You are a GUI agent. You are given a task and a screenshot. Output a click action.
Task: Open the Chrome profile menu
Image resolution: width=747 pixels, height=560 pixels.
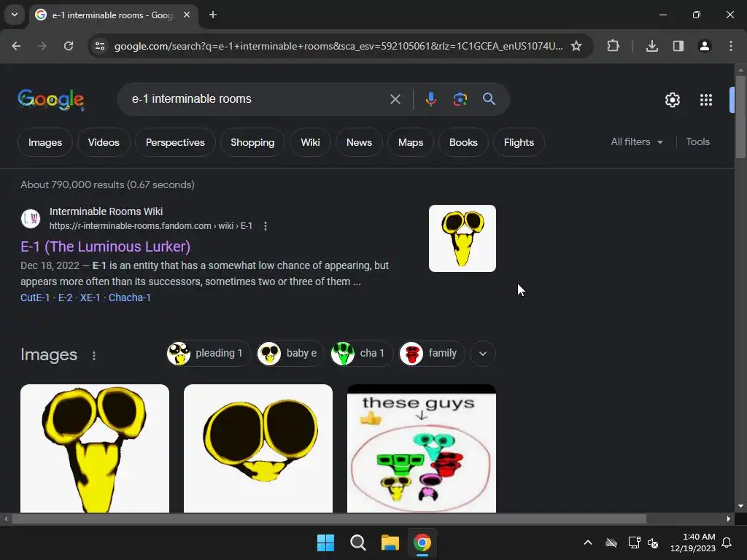click(705, 46)
